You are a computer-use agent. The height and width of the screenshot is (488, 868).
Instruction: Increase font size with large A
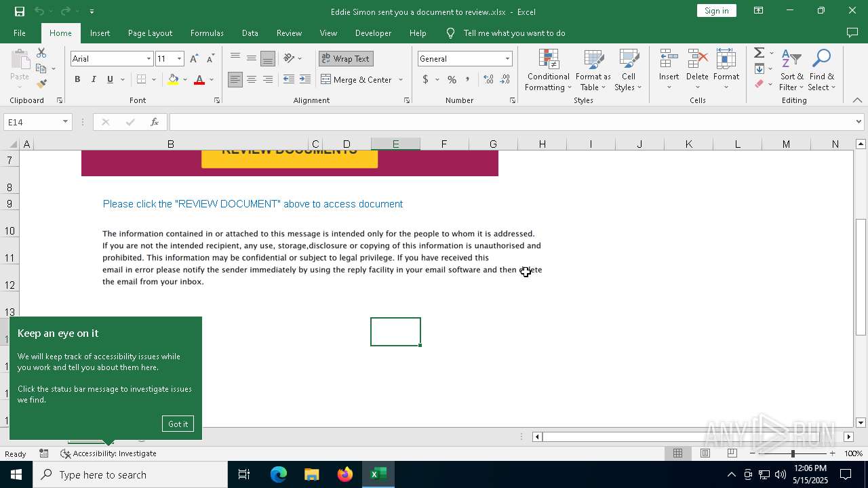coord(195,59)
